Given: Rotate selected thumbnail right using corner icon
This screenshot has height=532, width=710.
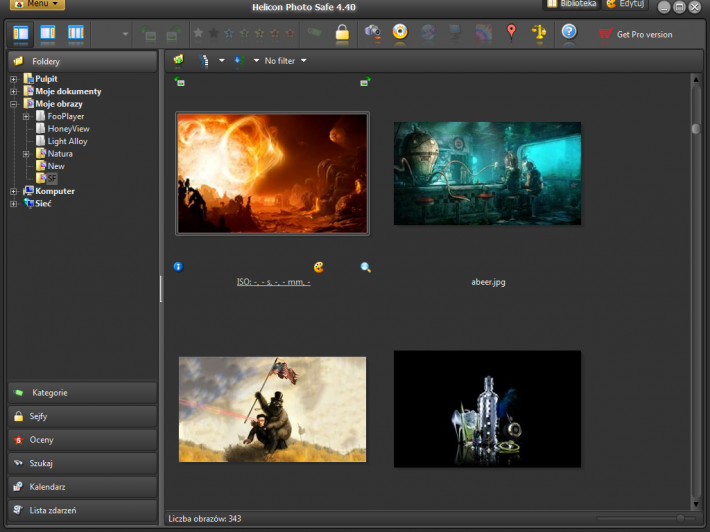Looking at the screenshot, I should pos(365,81).
